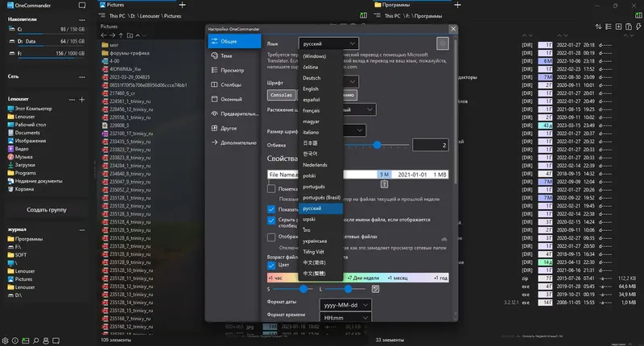
Task: Open форумы-графика folder in Pictures pane
Action: pos(126,53)
